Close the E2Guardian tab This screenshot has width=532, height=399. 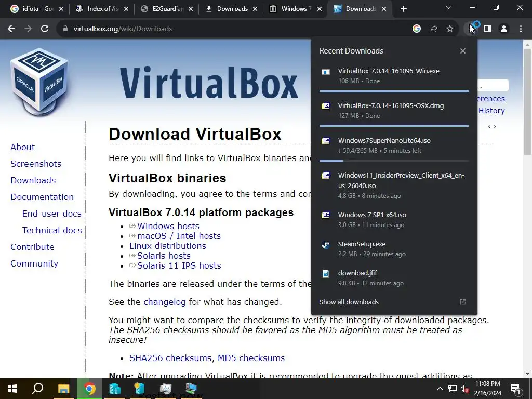[191, 9]
